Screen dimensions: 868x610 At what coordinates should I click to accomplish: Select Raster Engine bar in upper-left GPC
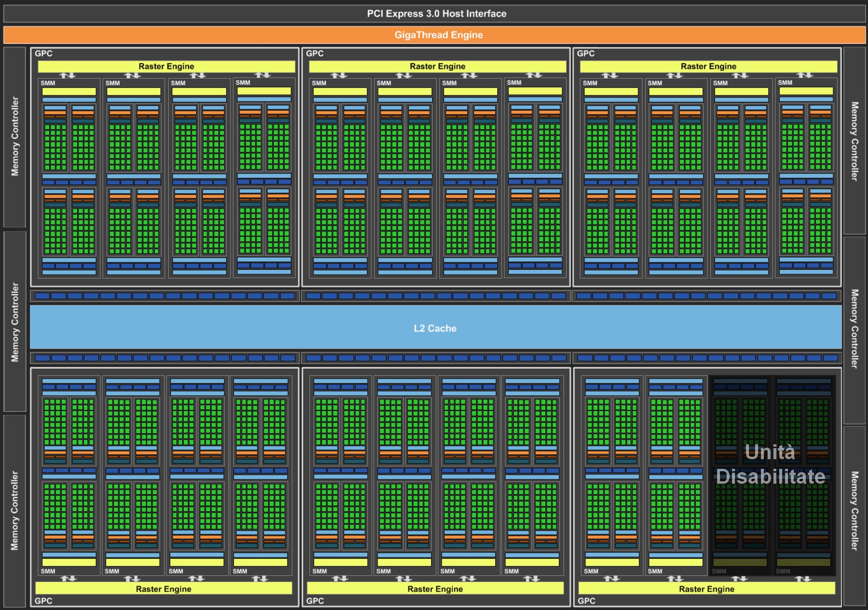pyautogui.click(x=166, y=66)
